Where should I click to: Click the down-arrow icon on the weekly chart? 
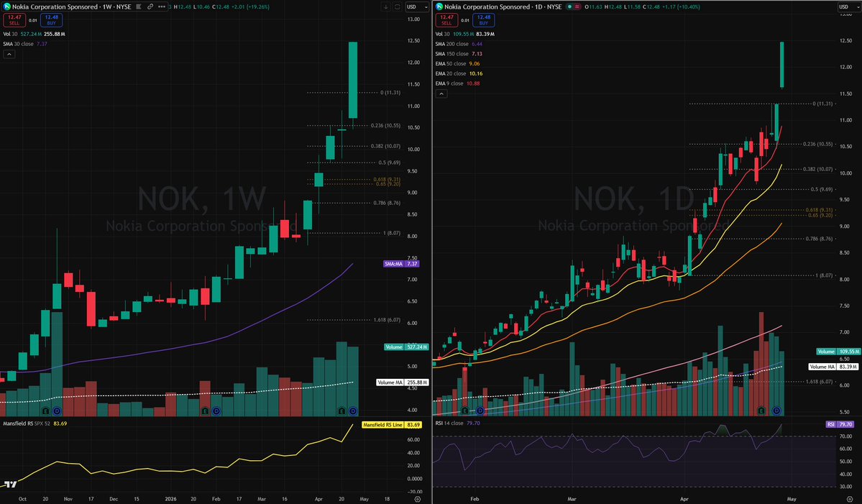pos(386,7)
